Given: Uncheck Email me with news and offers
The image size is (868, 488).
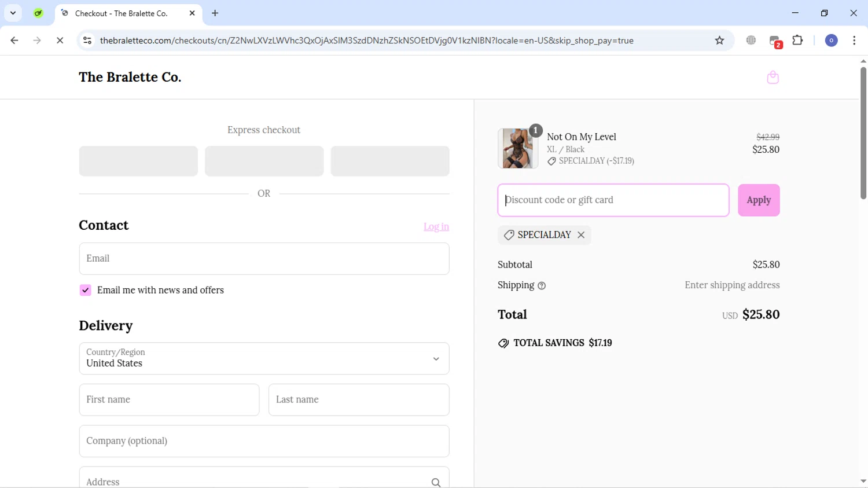Looking at the screenshot, I should (x=85, y=290).
